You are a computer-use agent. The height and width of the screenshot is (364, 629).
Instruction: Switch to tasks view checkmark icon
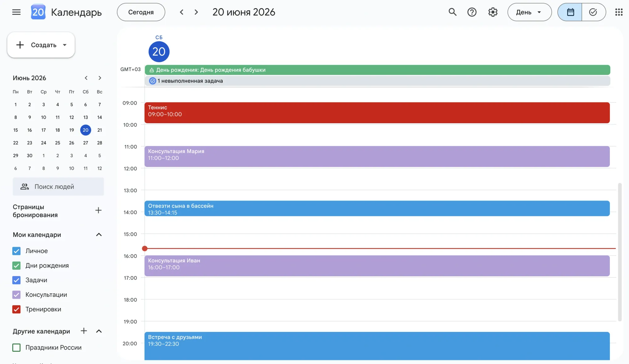(x=593, y=12)
